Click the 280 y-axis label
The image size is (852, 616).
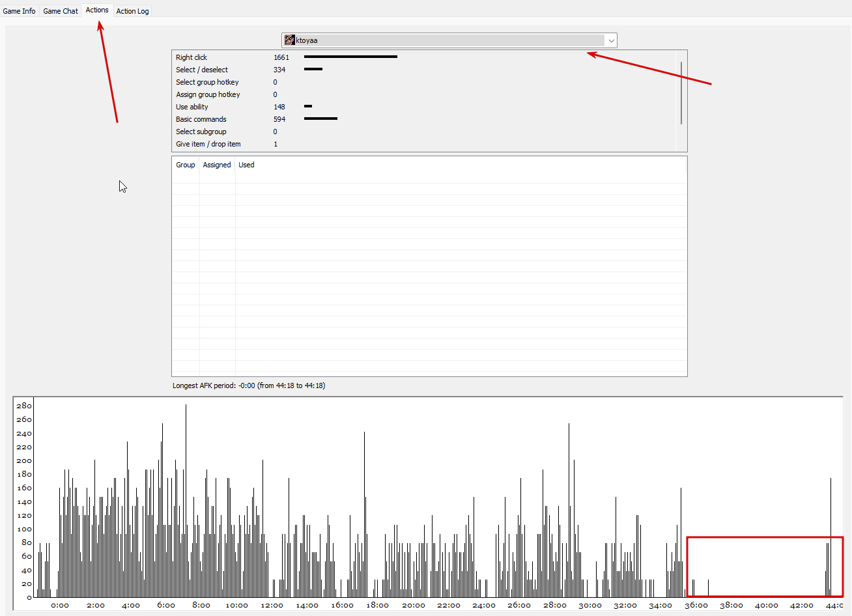(24, 406)
